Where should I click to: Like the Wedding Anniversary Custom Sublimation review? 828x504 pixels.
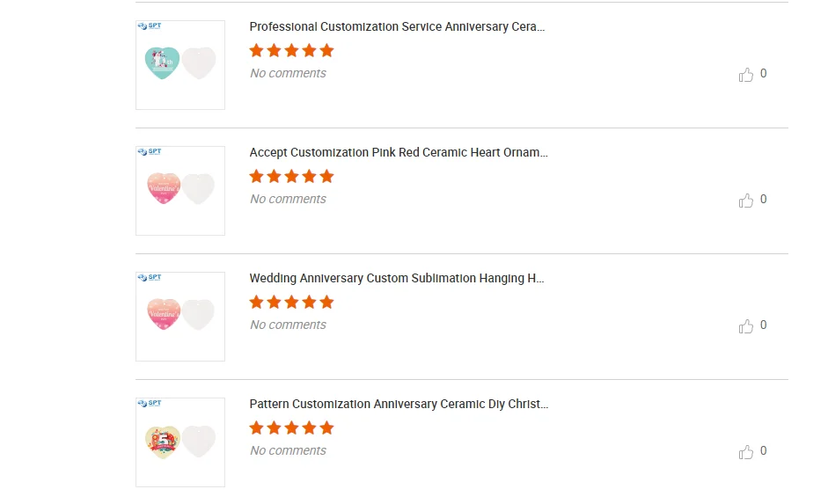pyautogui.click(x=746, y=326)
